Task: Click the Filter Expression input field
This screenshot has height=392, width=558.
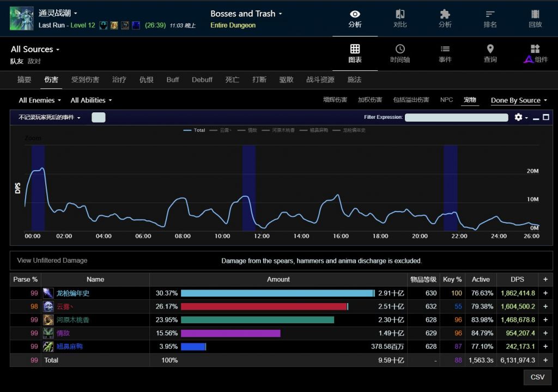Action: pyautogui.click(x=456, y=117)
